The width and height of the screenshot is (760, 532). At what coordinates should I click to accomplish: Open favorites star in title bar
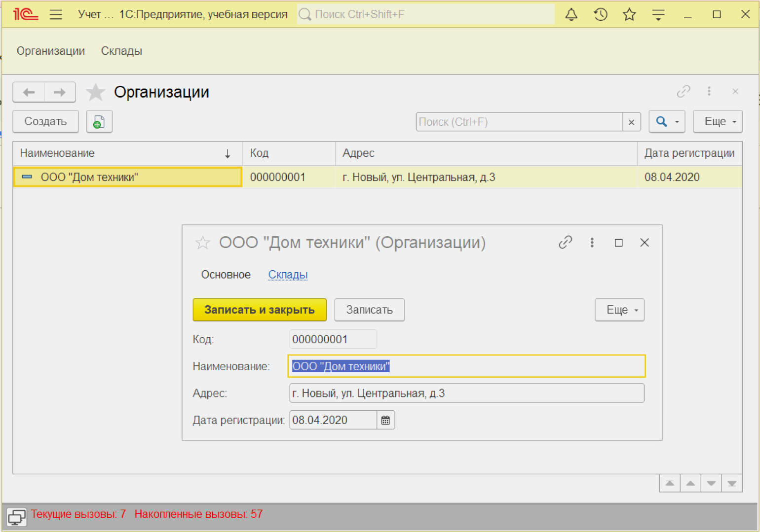[629, 14]
